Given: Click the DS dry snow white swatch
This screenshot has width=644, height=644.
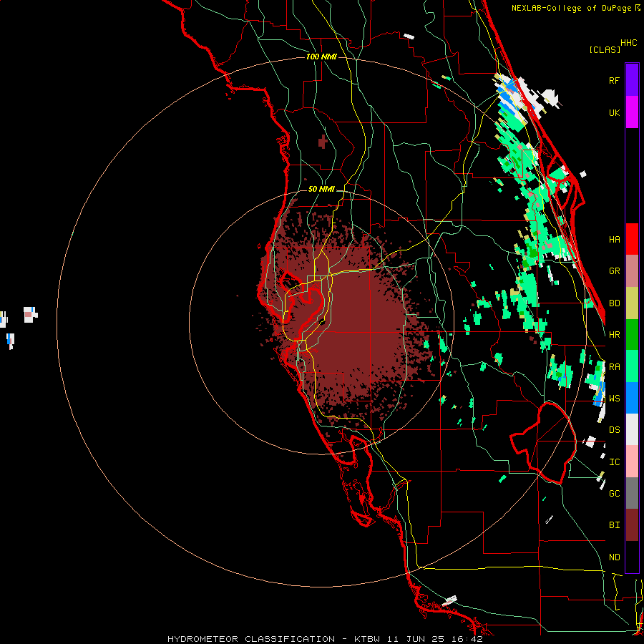Looking at the screenshot, I should [x=632, y=429].
